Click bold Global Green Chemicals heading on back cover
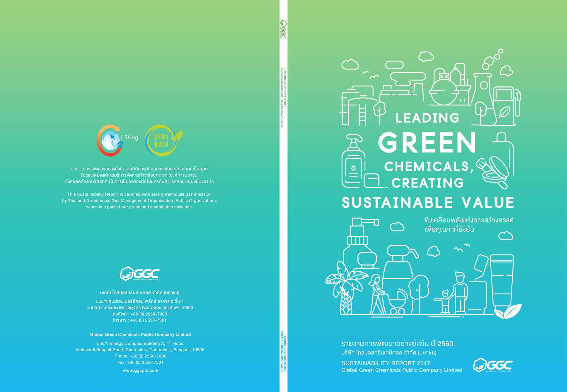Image resolution: width=567 pixels, height=392 pixels. pos(140,334)
